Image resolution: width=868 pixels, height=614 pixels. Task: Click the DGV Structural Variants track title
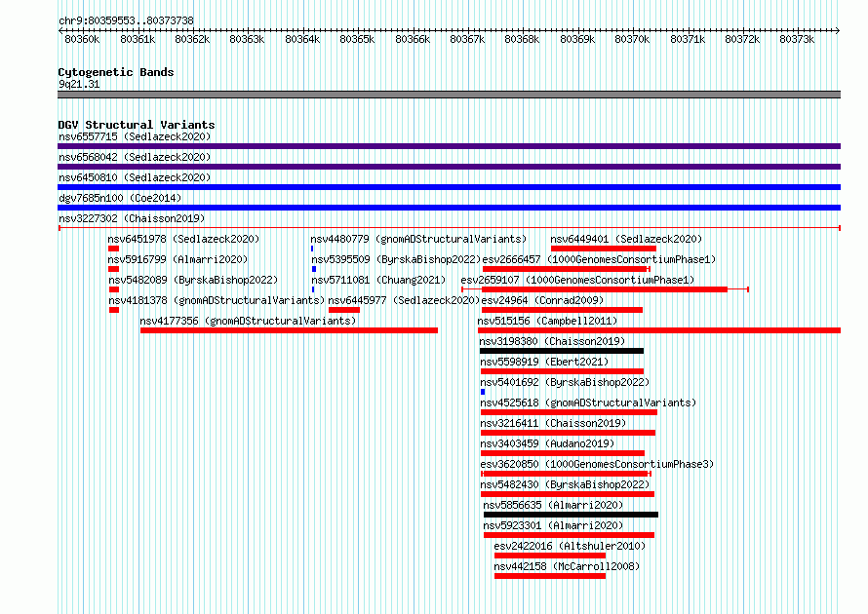[x=137, y=125]
